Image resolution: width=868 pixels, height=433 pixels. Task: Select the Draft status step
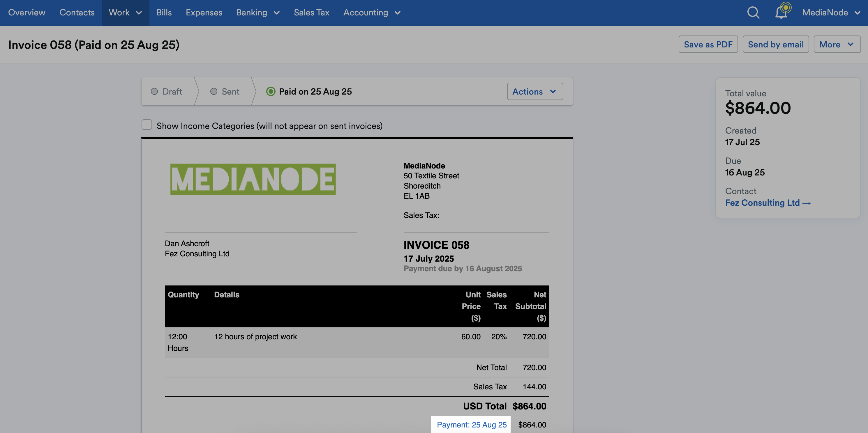click(166, 92)
